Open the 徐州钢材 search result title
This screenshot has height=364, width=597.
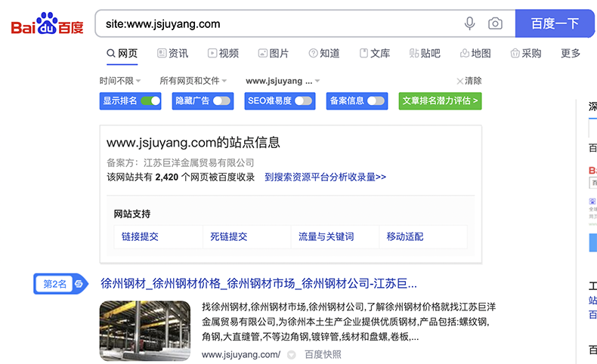(258, 283)
